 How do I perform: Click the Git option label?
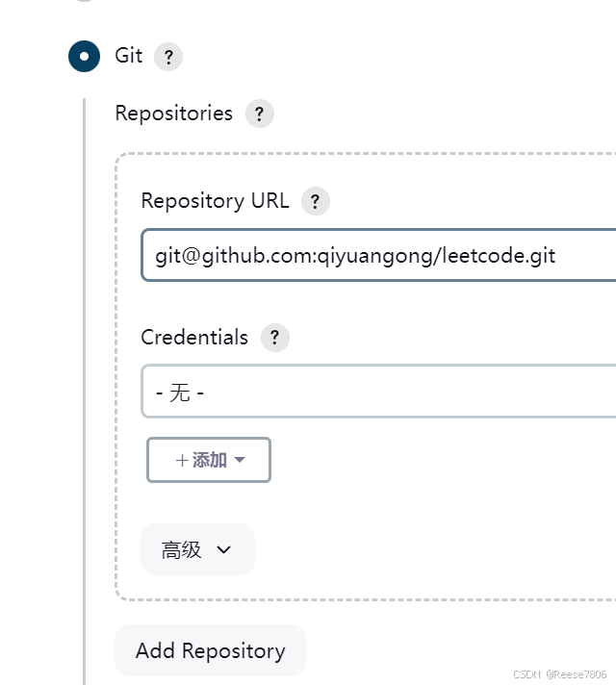tap(129, 56)
